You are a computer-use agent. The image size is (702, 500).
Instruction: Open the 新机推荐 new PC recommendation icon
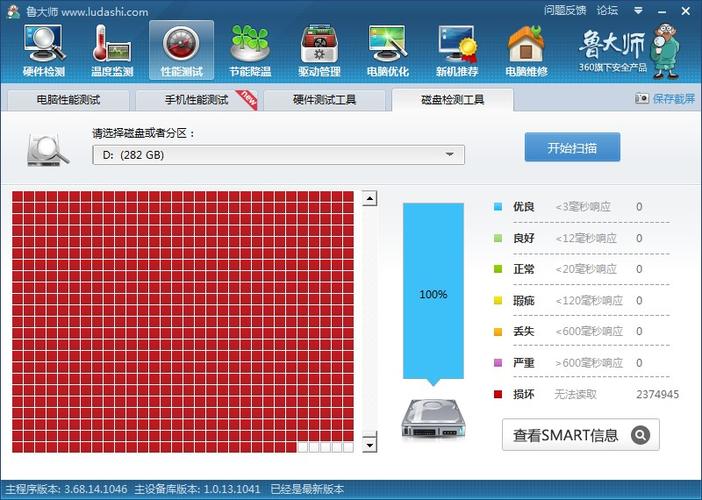tap(457, 51)
